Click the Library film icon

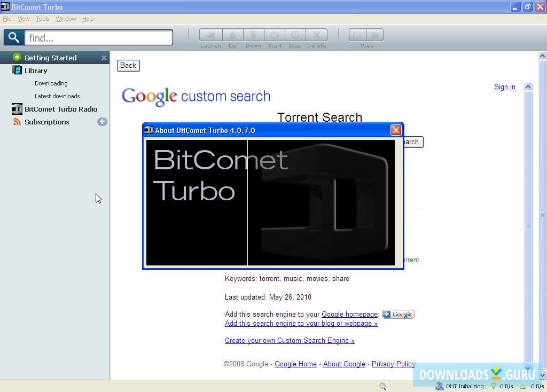click(17, 70)
